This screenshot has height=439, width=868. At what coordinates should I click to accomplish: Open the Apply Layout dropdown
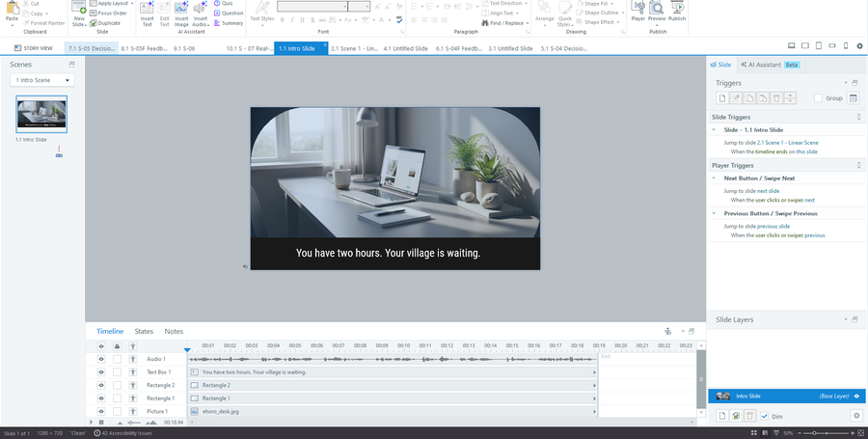point(111,3)
